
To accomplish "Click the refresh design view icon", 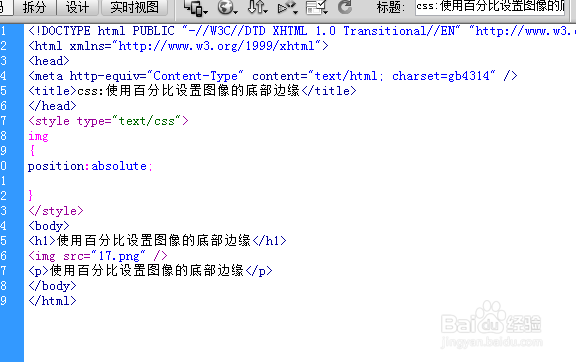I will [345, 7].
